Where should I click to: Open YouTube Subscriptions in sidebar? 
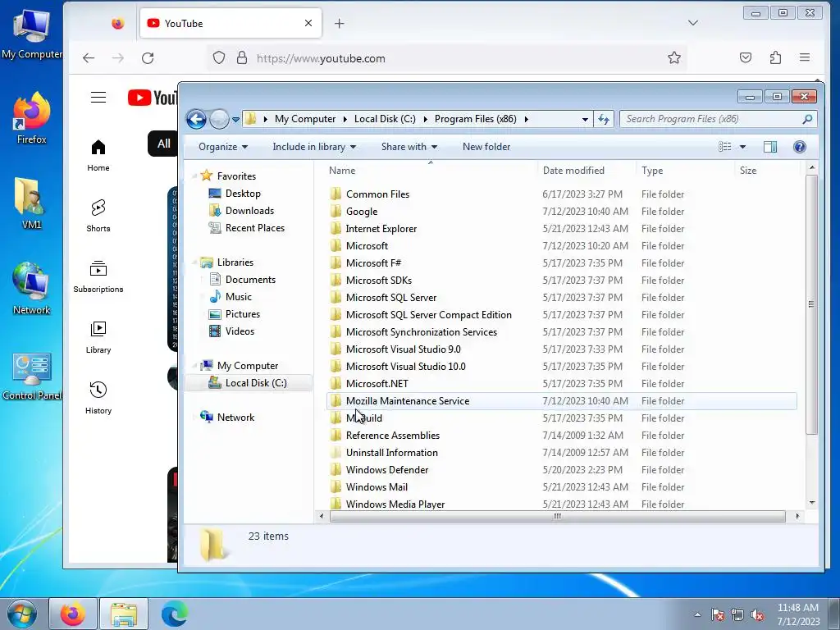[x=98, y=276]
